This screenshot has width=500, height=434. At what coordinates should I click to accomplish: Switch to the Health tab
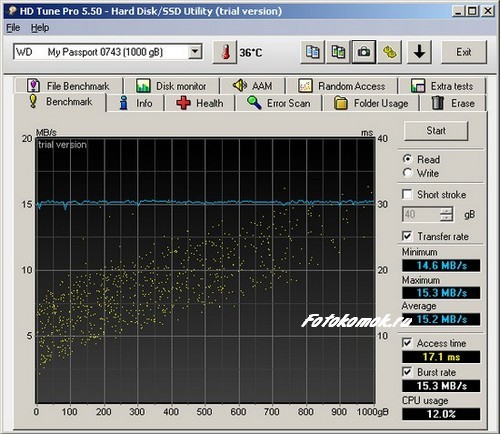[200, 103]
